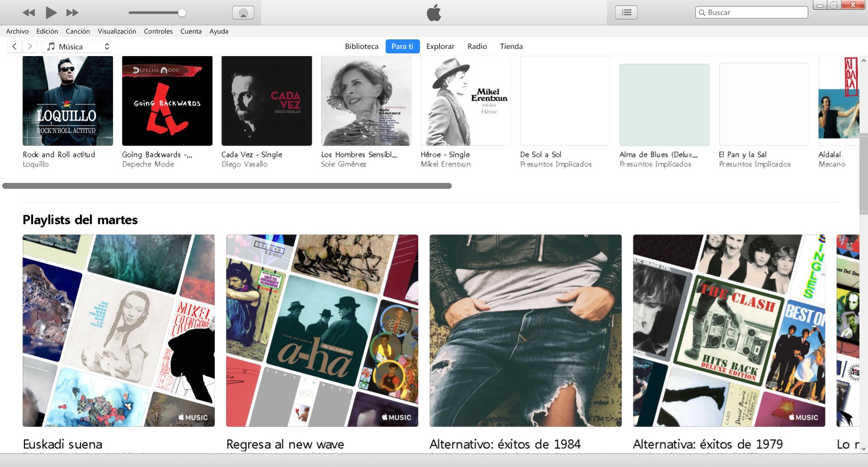Click the magnifier icon in search box
This screenshot has height=467, width=868.
(x=702, y=13)
